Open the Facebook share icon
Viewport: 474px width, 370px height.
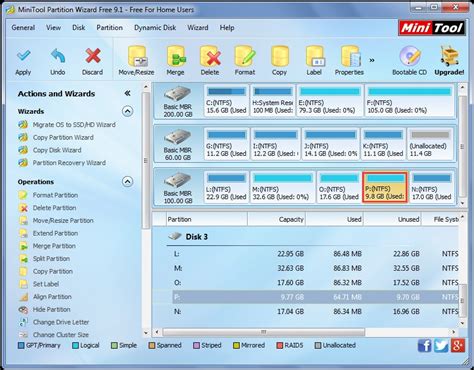coord(425,346)
